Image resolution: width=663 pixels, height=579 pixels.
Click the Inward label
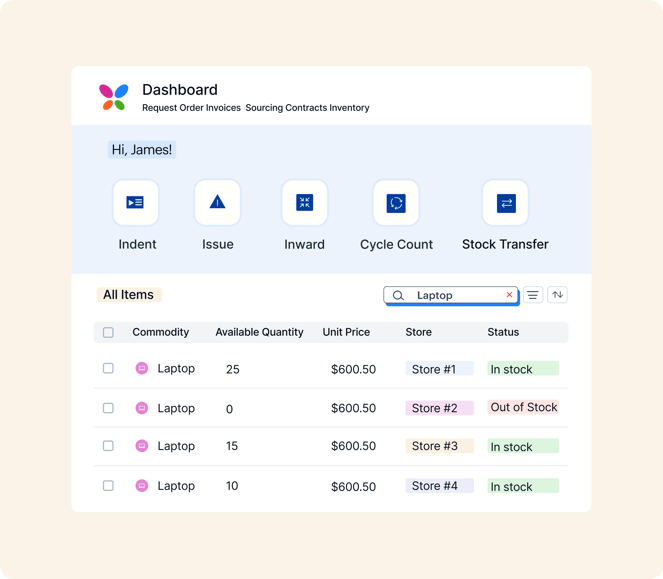click(304, 244)
